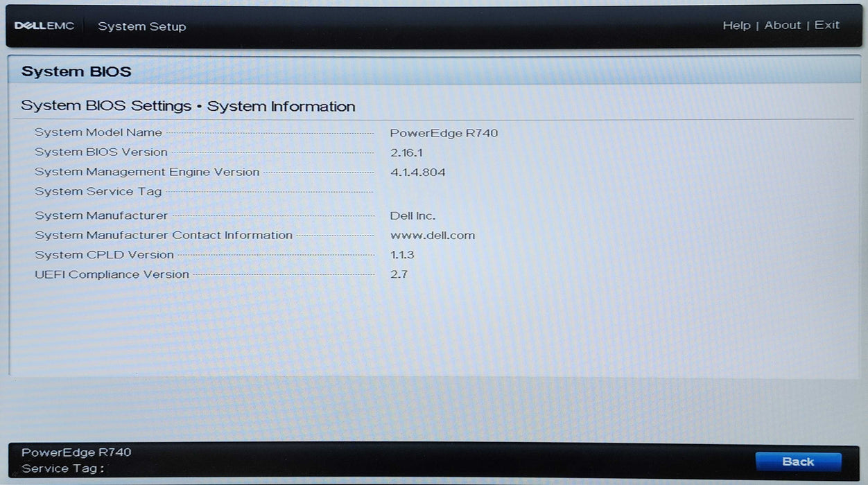Select the Dell Inc. value
This screenshot has height=485, width=868.
click(x=413, y=216)
